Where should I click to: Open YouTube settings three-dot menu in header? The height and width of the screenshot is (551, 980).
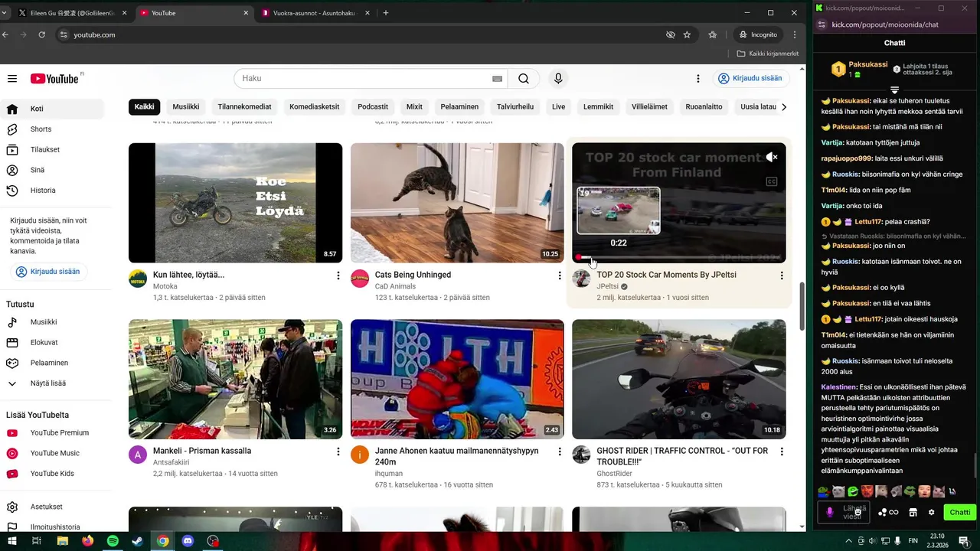[697, 79]
